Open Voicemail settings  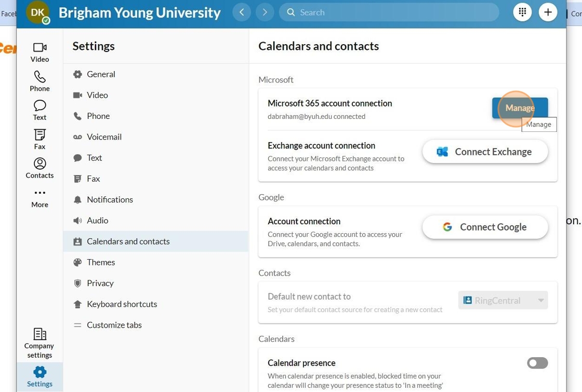point(155,137)
